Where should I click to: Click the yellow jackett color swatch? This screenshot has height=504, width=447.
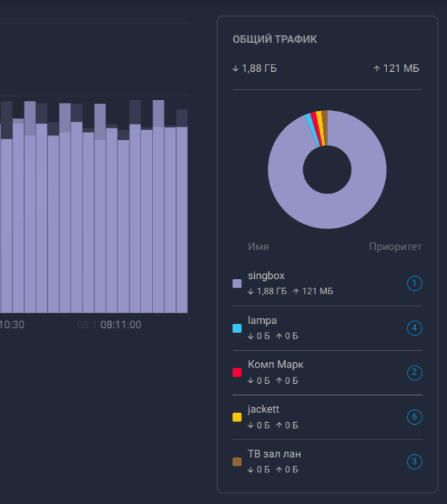(237, 417)
